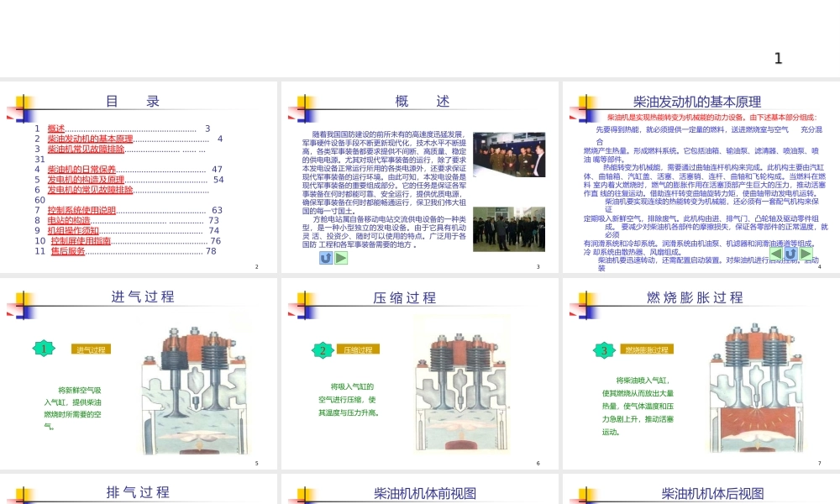This screenshot has width=840, height=504.
Task: Select the 柴油发动机的基本原理 slide title
Action: pyautogui.click(x=697, y=102)
